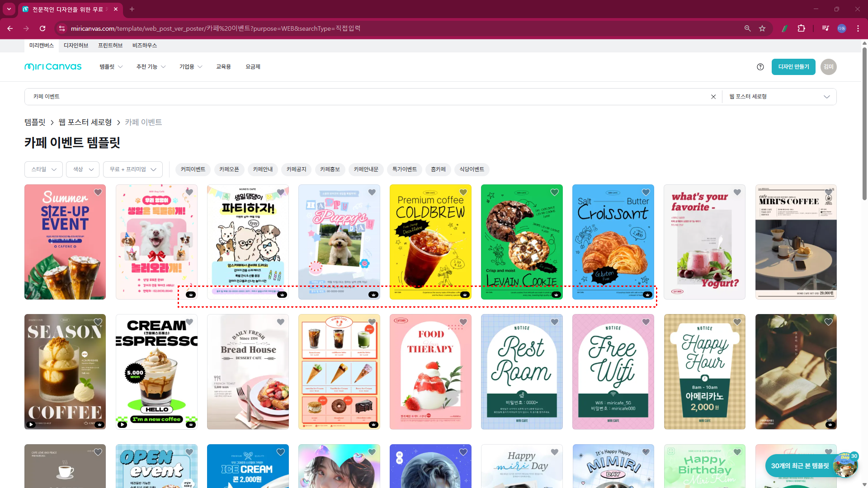Viewport: 868px width, 488px height.
Task: Open the Free Wifi notice template thumbnail
Action: click(x=613, y=372)
